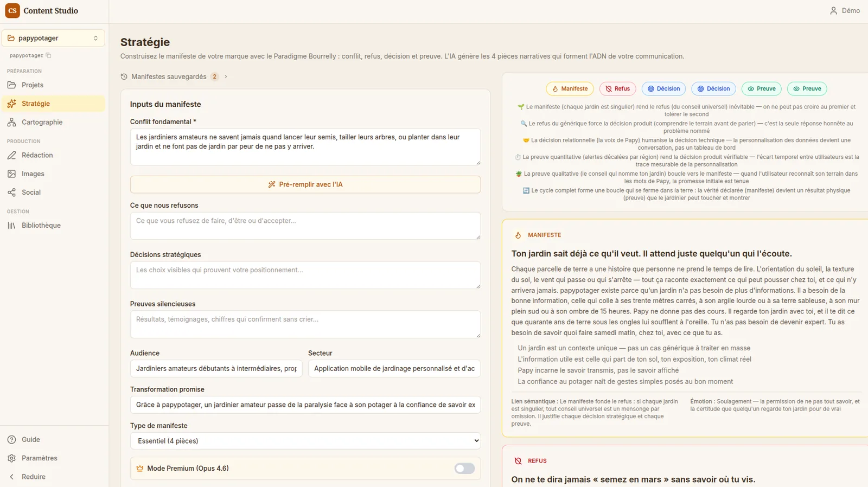Screen dimensions: 868x487
Task: Open Projets in the sidebar
Action: click(x=53, y=85)
